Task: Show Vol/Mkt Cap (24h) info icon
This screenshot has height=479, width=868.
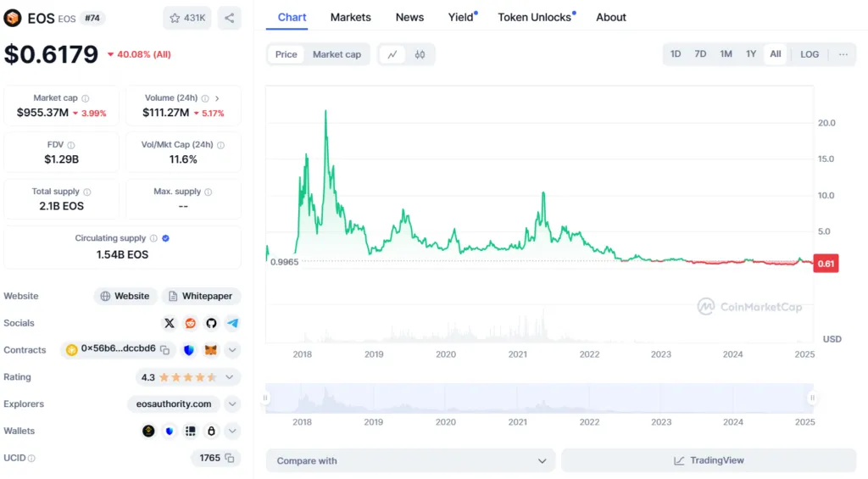Action: click(221, 145)
